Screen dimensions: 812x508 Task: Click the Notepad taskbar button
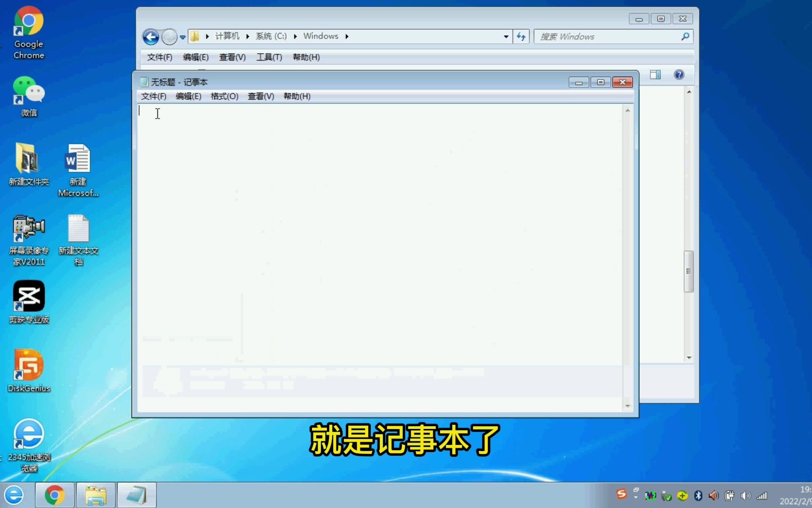[x=136, y=495]
